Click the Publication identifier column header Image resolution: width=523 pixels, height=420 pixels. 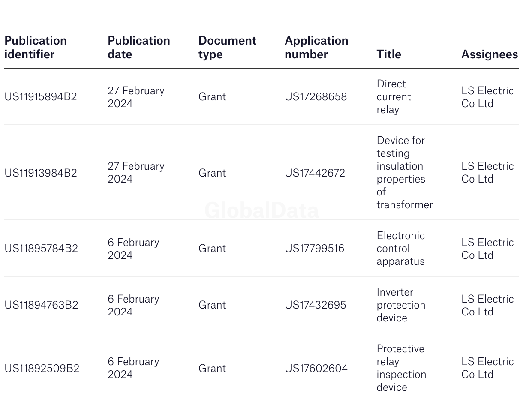(x=36, y=48)
